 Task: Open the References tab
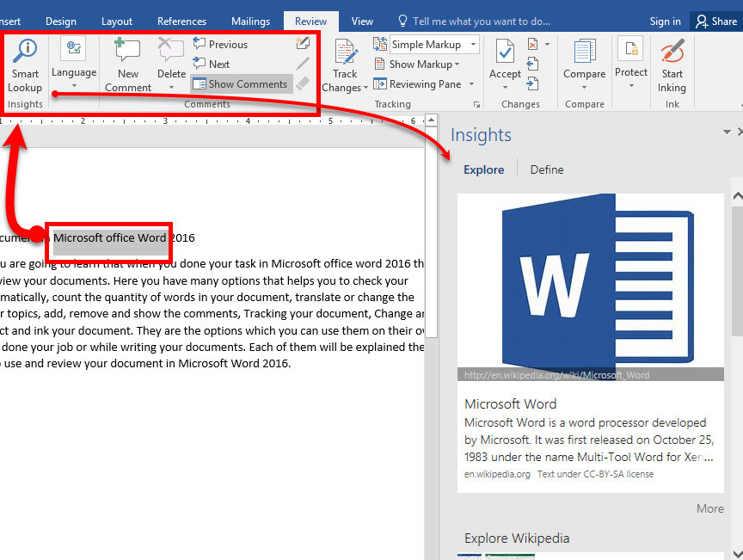(181, 22)
